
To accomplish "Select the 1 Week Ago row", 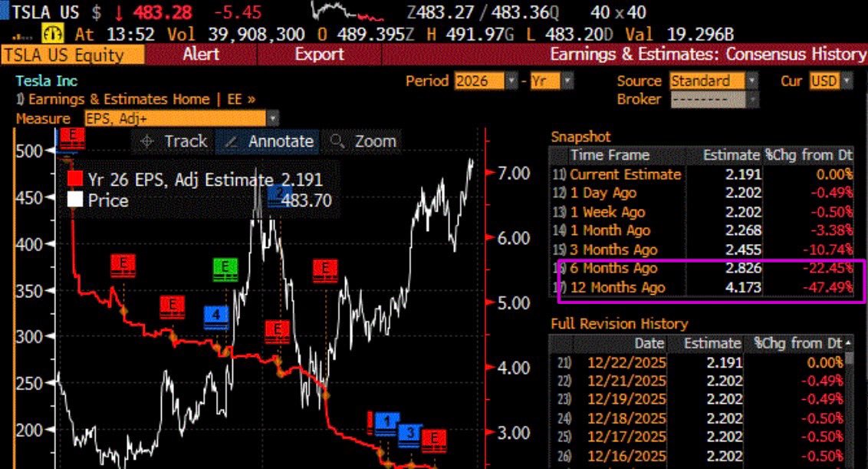I will pyautogui.click(x=702, y=212).
